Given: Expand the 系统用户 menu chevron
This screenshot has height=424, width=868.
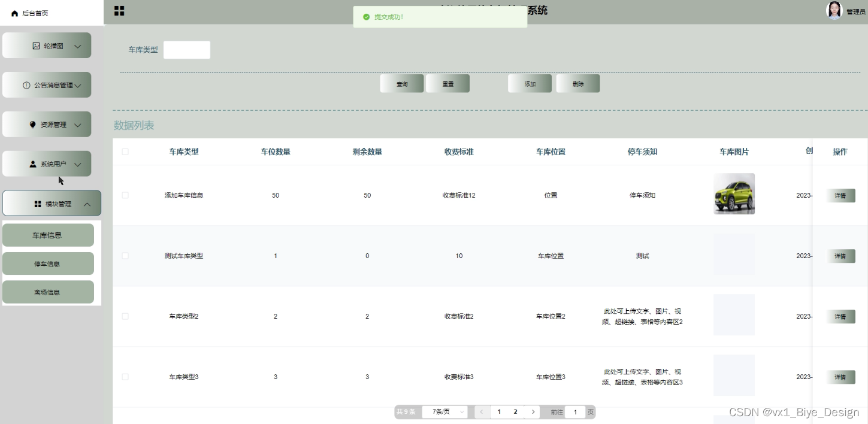Looking at the screenshot, I should coord(77,165).
